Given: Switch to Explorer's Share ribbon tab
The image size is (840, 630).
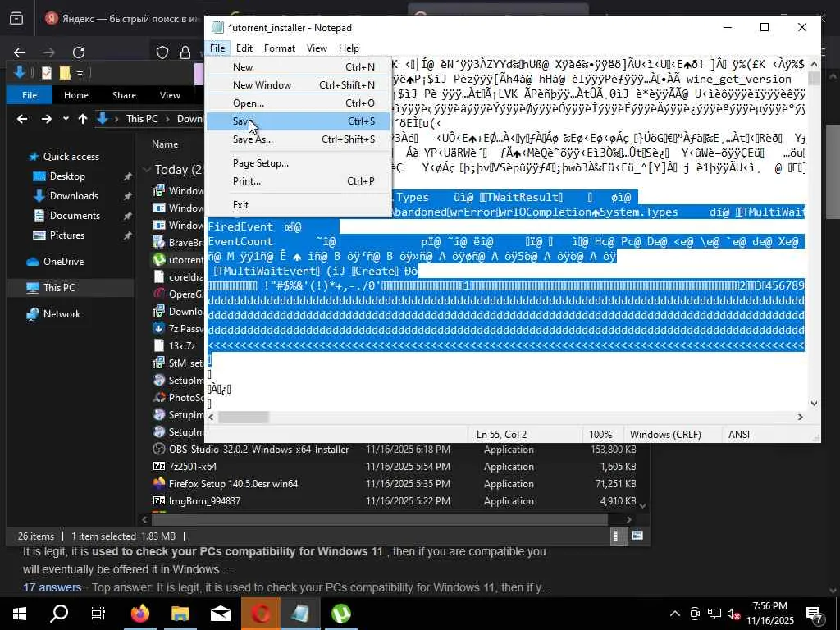Looking at the screenshot, I should point(124,95).
